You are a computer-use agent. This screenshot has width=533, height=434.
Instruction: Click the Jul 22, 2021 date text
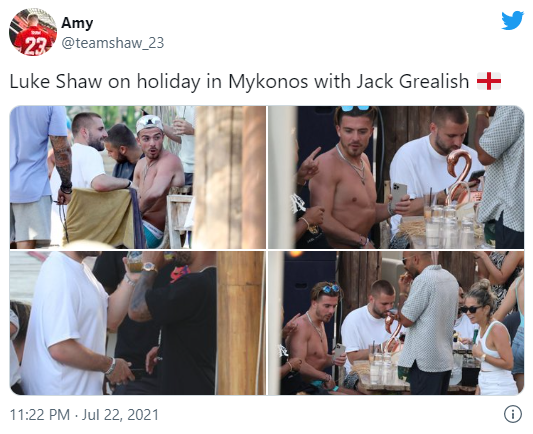coord(120,415)
